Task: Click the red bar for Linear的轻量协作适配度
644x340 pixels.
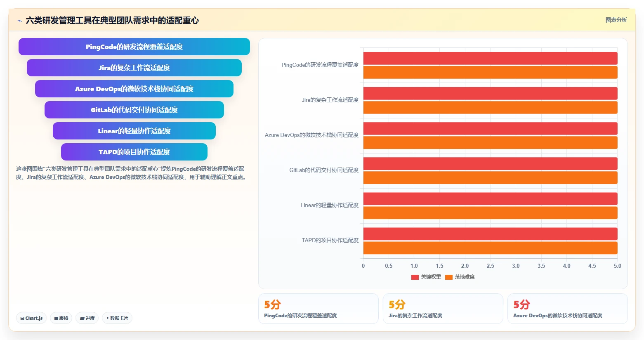Action: tap(490, 198)
